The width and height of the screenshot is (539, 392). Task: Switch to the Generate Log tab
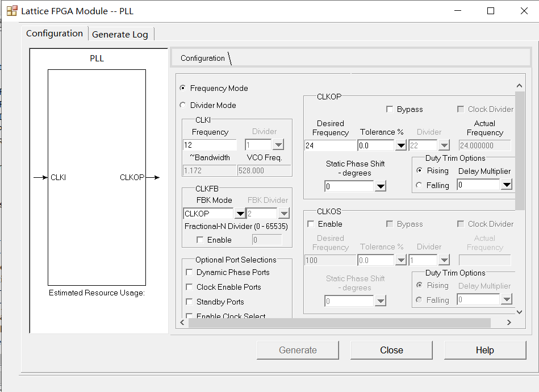[x=120, y=35]
